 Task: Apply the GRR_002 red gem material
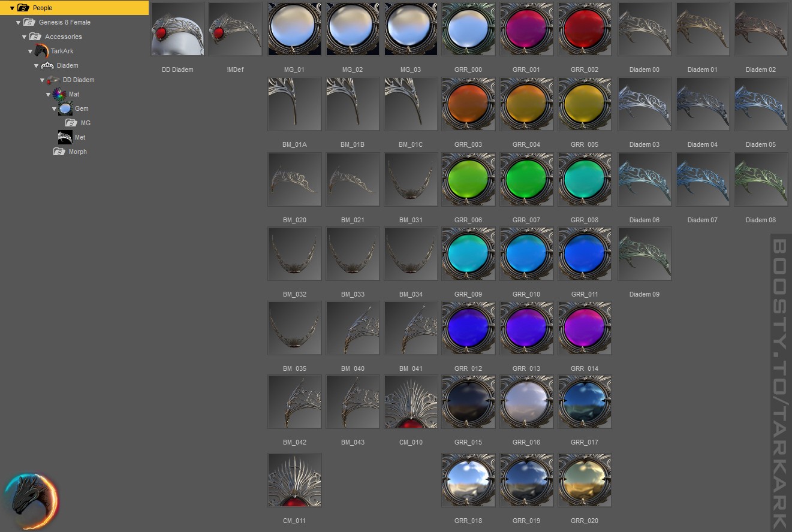coord(585,29)
